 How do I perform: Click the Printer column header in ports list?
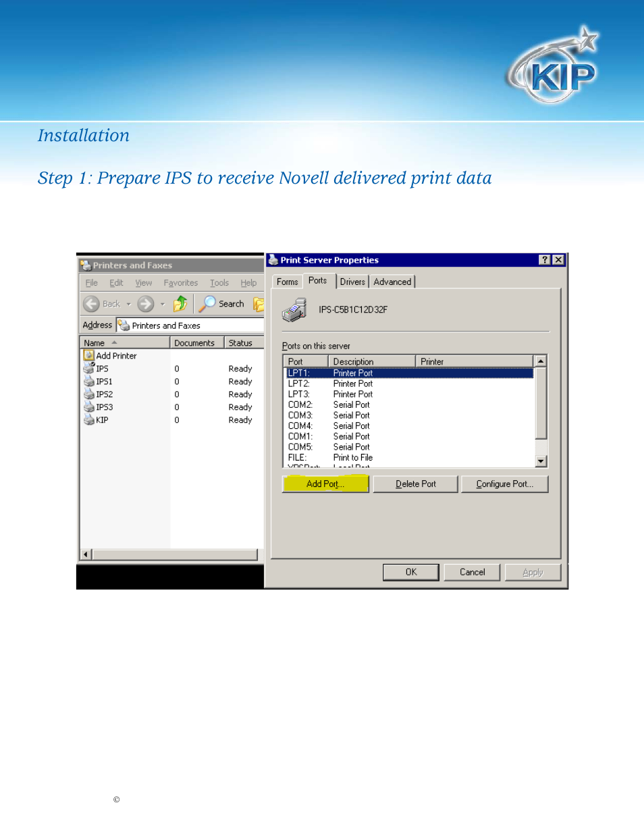pyautogui.click(x=475, y=361)
